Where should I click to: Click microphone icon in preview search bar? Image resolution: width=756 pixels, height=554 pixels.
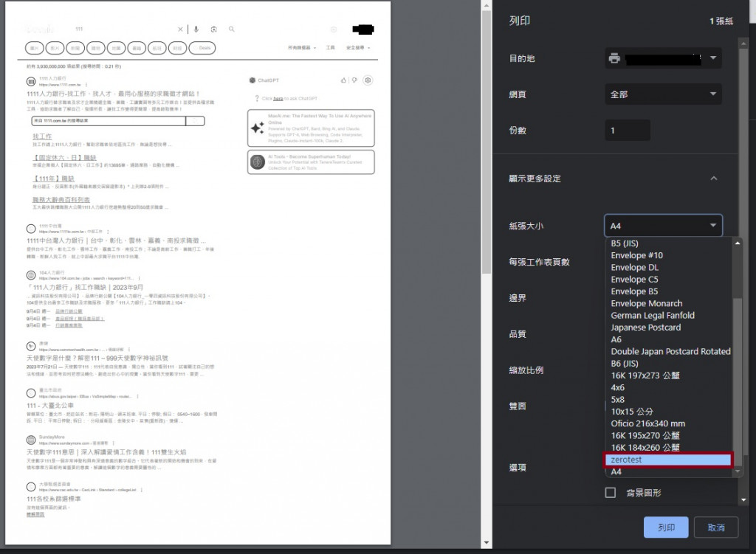(x=196, y=30)
